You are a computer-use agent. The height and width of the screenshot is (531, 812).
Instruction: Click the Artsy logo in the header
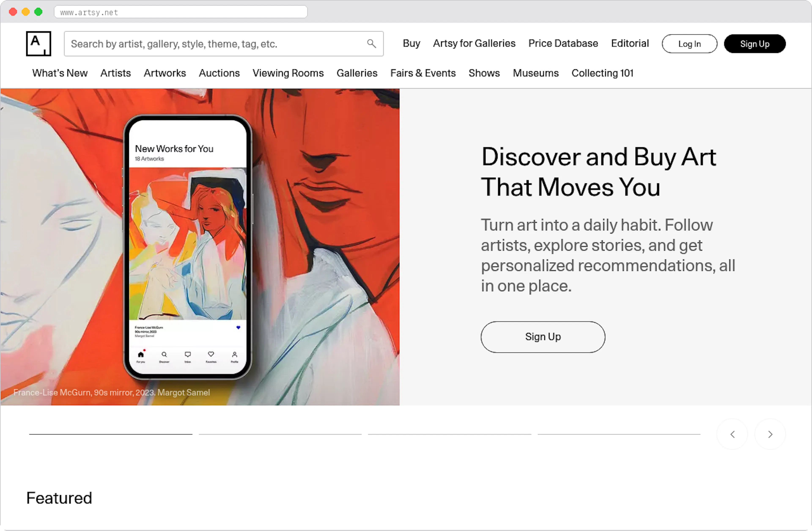tap(38, 43)
